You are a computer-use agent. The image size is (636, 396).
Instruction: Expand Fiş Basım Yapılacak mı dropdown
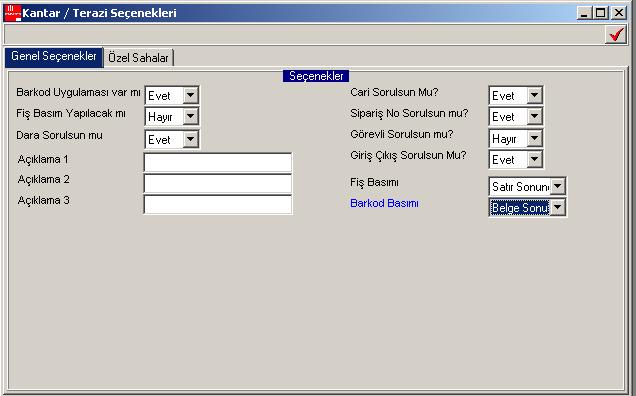pos(190,117)
